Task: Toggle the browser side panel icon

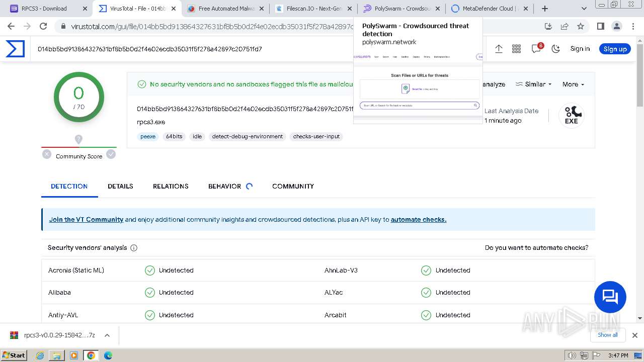Action: click(x=600, y=26)
